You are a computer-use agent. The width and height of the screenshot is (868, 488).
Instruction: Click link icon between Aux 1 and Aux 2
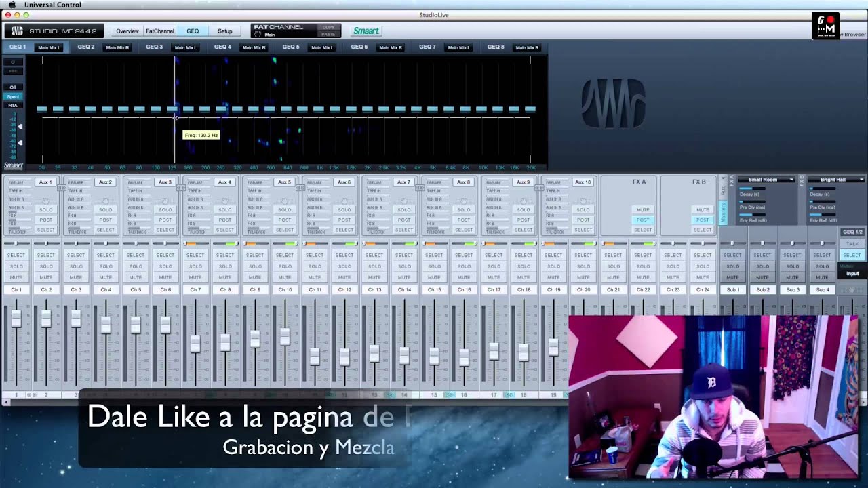pyautogui.click(x=62, y=188)
